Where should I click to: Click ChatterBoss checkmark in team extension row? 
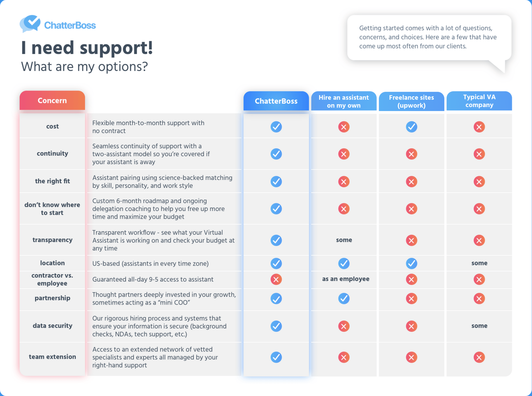276,357
